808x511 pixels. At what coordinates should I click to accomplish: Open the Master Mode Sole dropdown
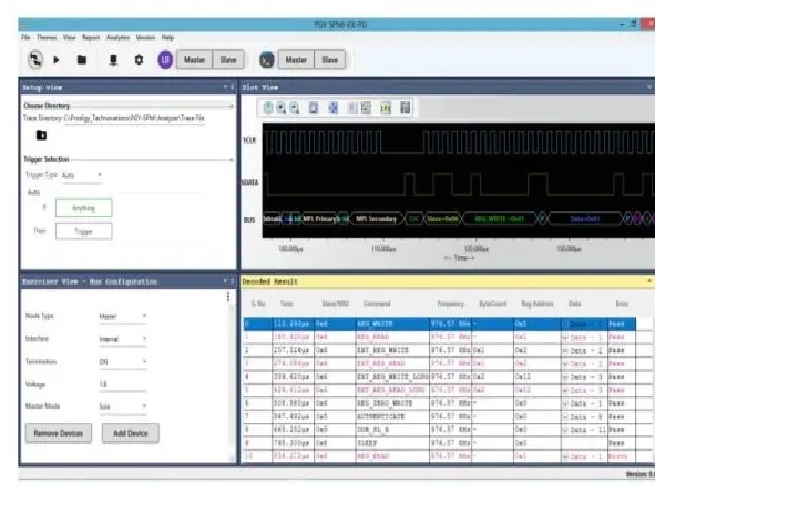click(x=123, y=407)
